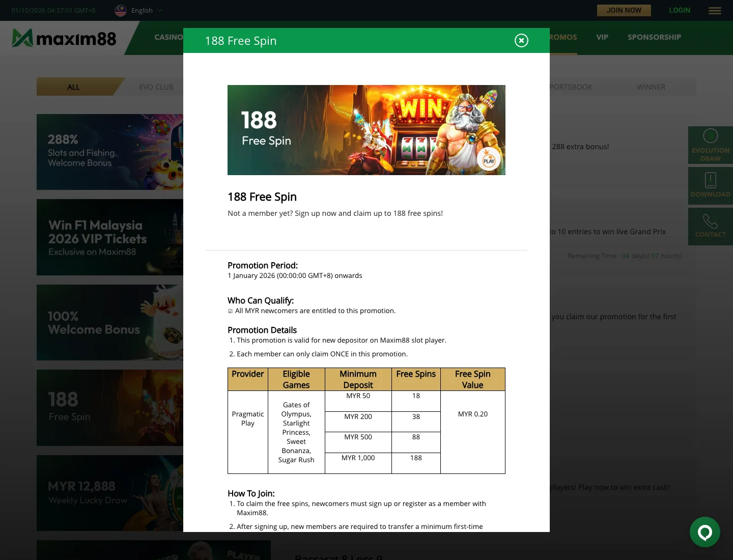Open the Win F1 Malaysia VIP Tickets card
Screen dimensions: 733x560
110,237
